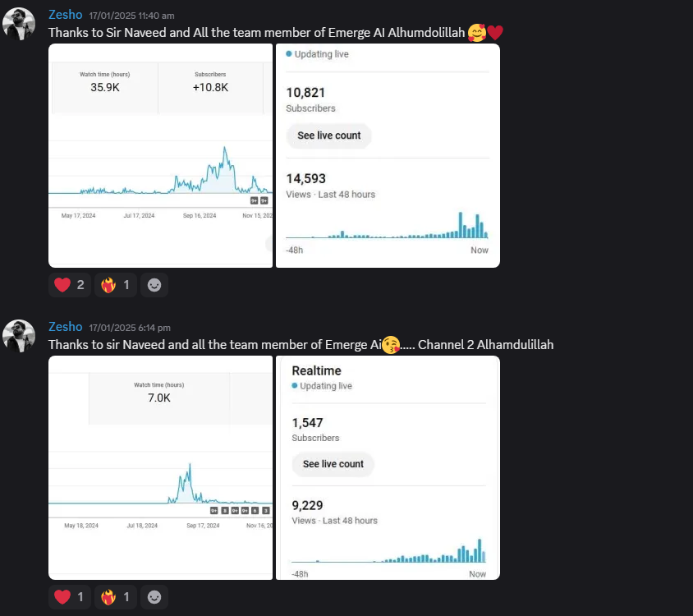Click the red heart emoji in first message
Screen dimensions: 693x616
coord(495,33)
